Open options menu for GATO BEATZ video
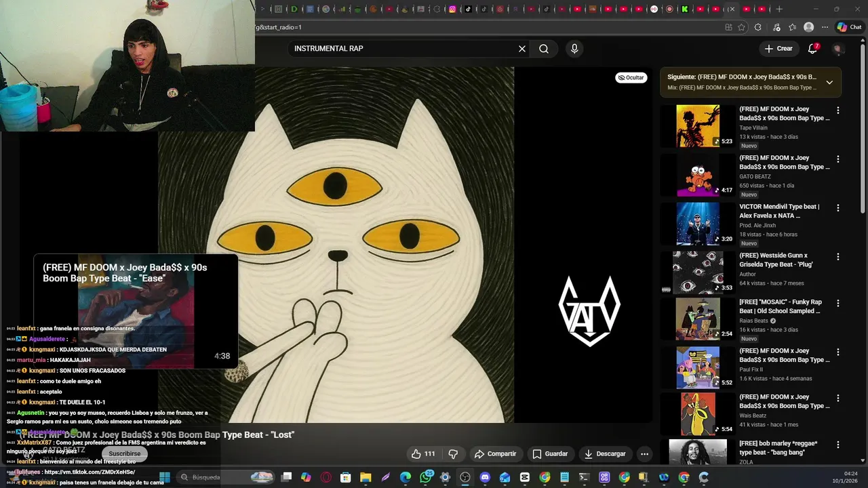The image size is (868, 488). 838,159
